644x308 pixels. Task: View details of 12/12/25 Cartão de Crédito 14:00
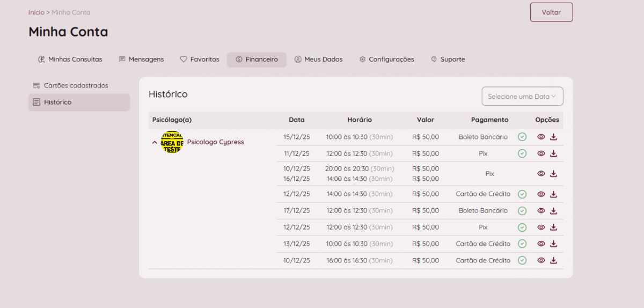(x=541, y=194)
